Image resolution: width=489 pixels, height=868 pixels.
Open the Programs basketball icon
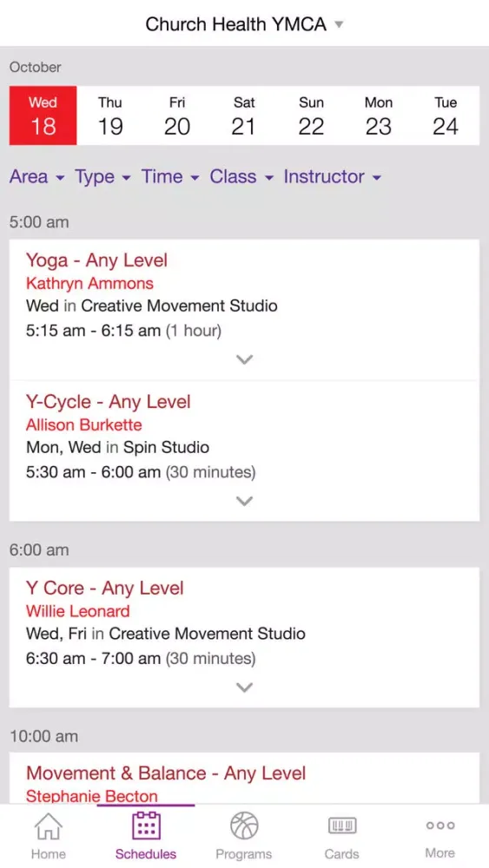coord(244,826)
